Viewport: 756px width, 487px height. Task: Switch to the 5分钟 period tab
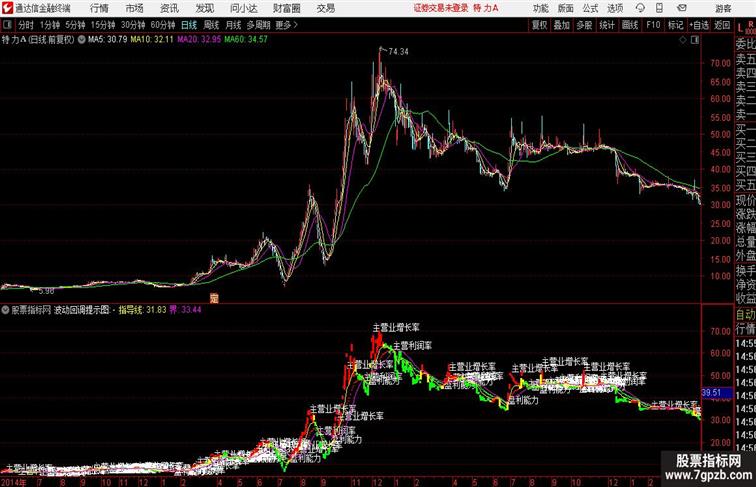pos(75,25)
